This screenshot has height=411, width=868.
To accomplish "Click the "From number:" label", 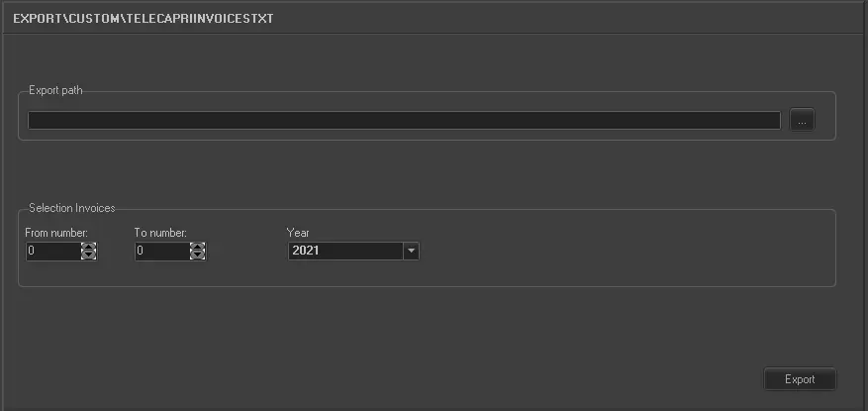I will point(56,233).
